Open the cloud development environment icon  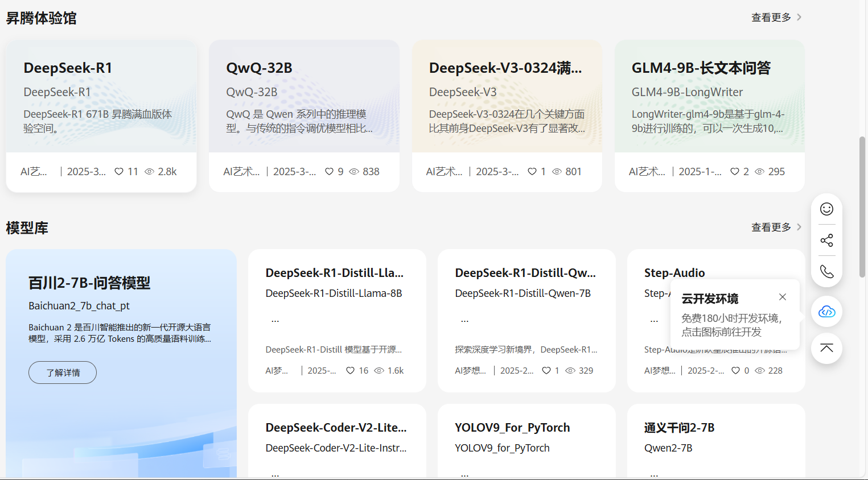[826, 312]
